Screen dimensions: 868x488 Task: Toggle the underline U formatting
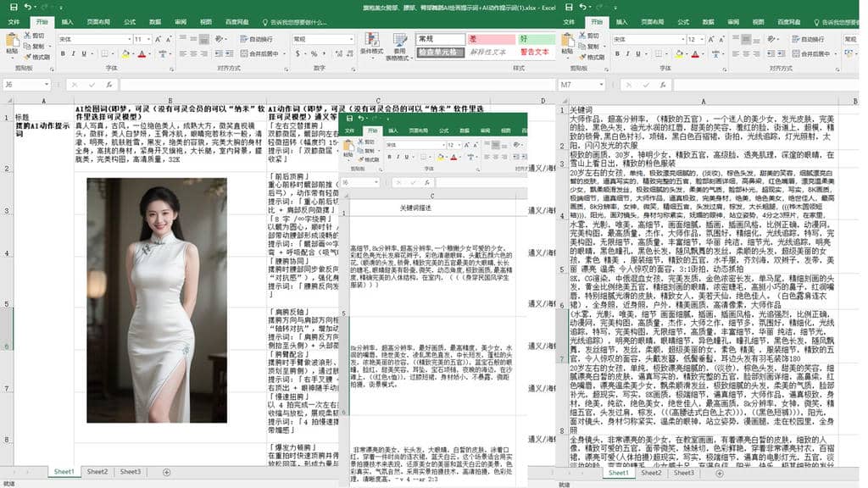[84, 53]
